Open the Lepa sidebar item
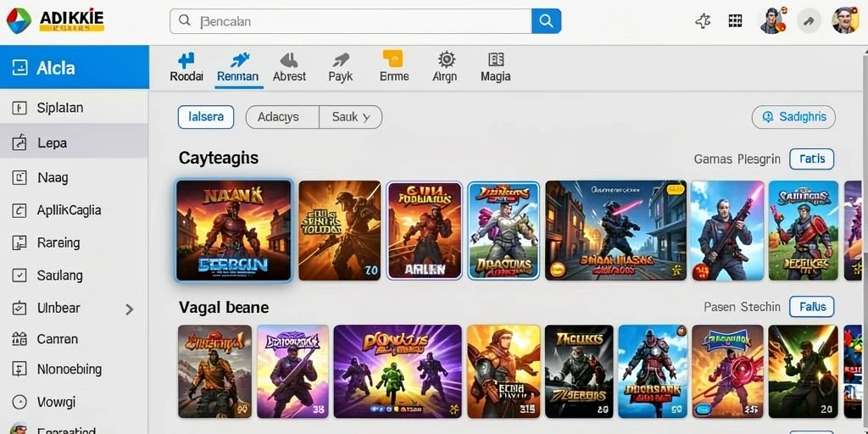868x434 pixels. [x=75, y=142]
